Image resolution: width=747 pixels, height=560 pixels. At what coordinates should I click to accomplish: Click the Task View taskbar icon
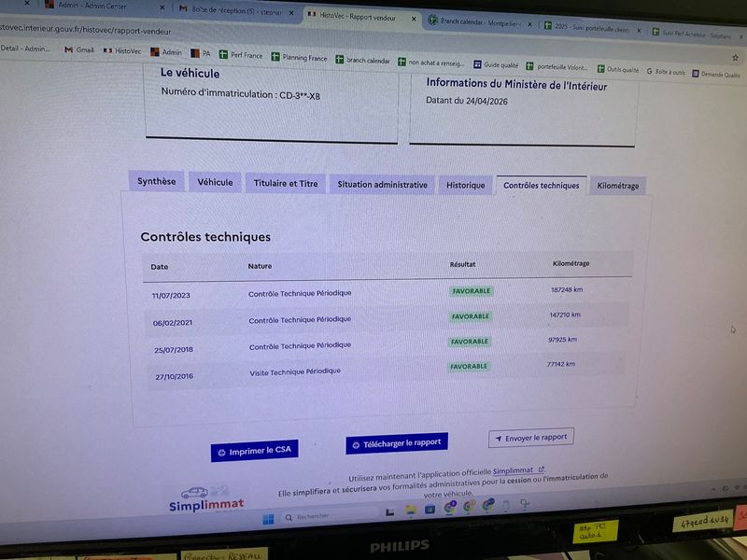pos(389,511)
